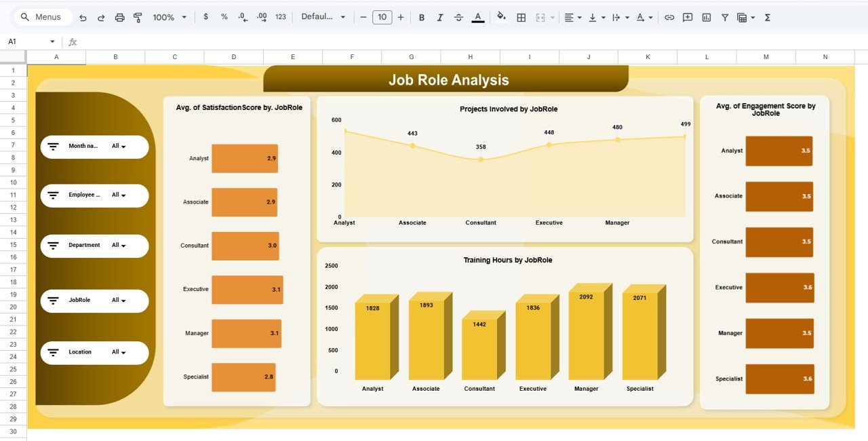Open the Insert chart icon
The height and width of the screenshot is (441, 868).
705,17
